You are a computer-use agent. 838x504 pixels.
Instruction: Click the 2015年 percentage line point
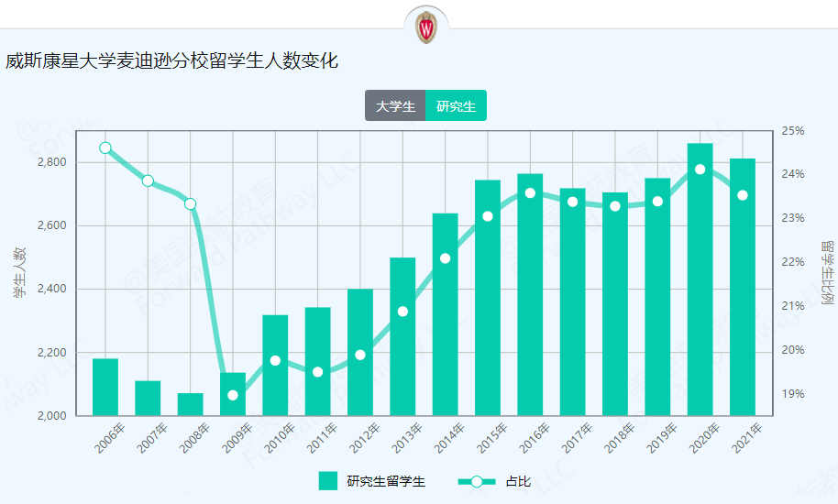[x=488, y=216]
